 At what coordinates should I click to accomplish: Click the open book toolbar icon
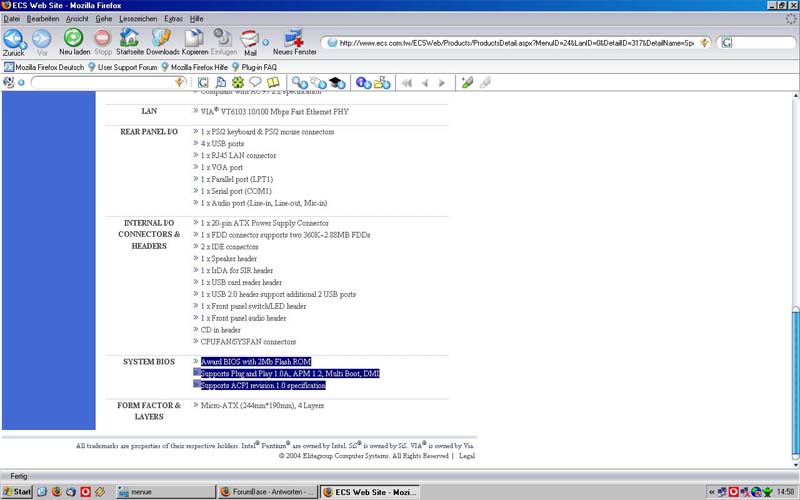click(x=273, y=83)
